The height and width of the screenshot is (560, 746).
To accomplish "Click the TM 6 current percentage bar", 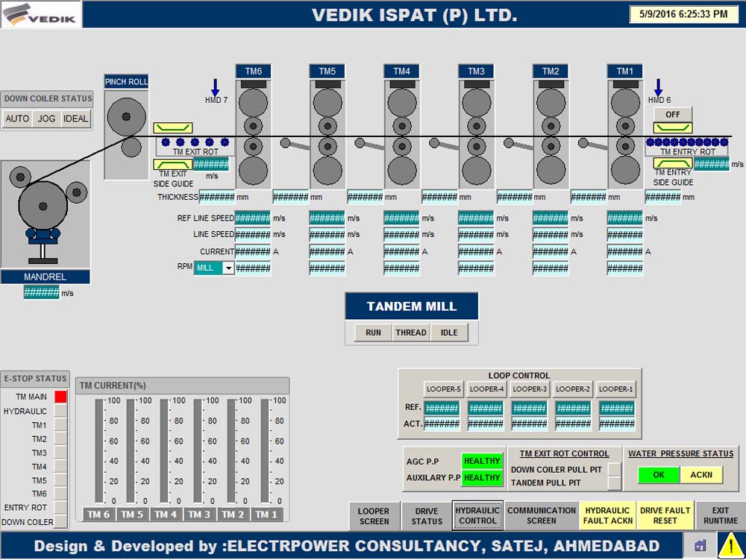I will click(x=99, y=450).
